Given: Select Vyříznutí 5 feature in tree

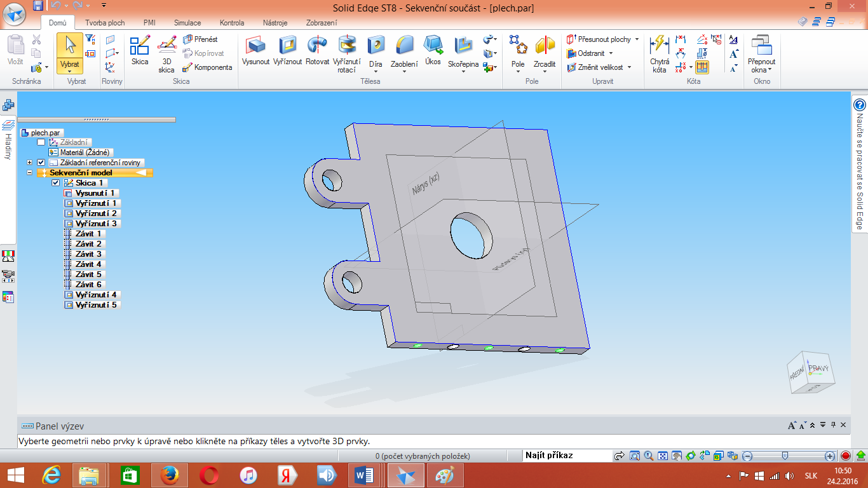Looking at the screenshot, I should click(x=92, y=305).
